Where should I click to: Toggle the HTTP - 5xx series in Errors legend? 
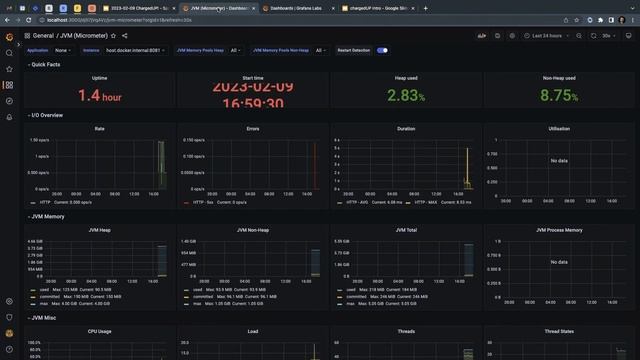(203, 202)
